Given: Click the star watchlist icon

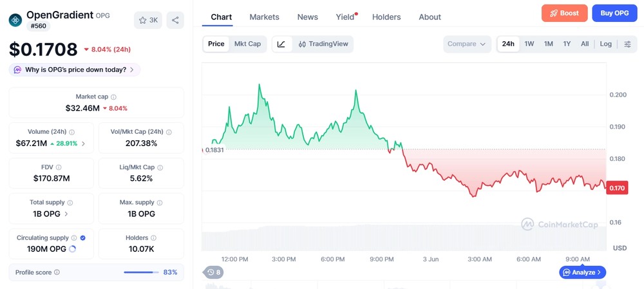Looking at the screenshot, I should point(142,20).
